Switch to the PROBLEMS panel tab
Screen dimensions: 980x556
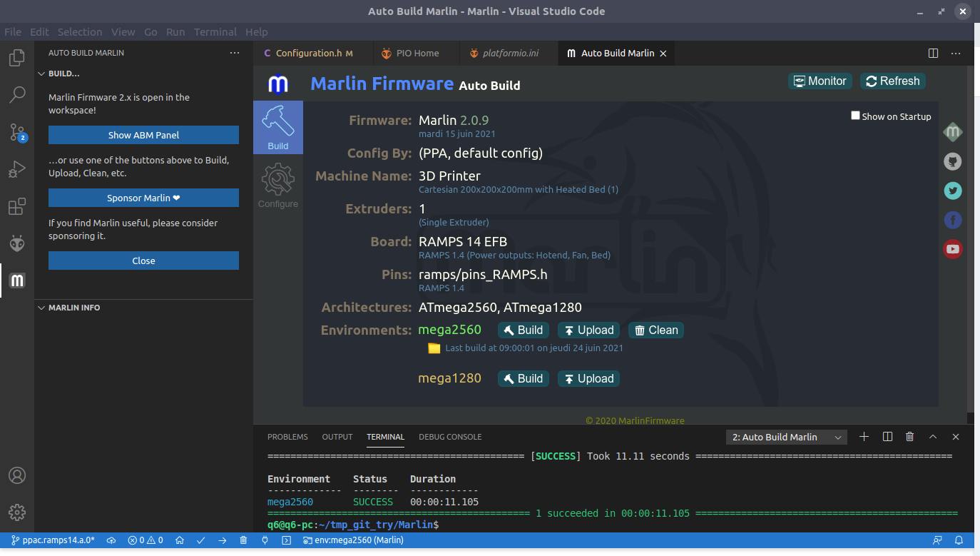287,437
